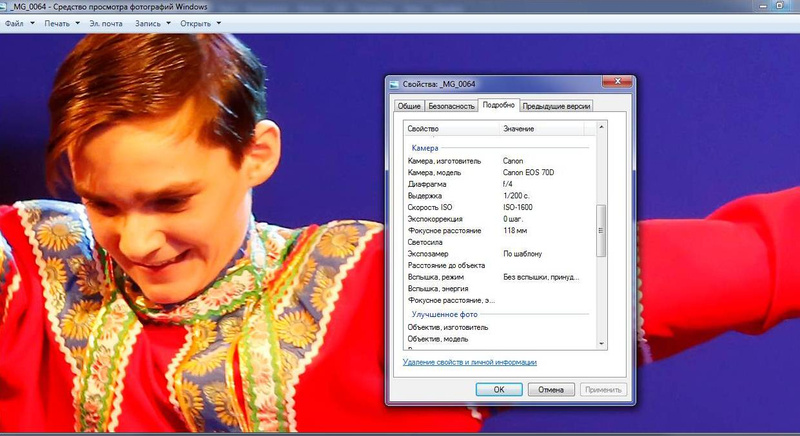Screen dimensions: 800x436
Task: Switch to the Общие tab
Action: pos(409,105)
